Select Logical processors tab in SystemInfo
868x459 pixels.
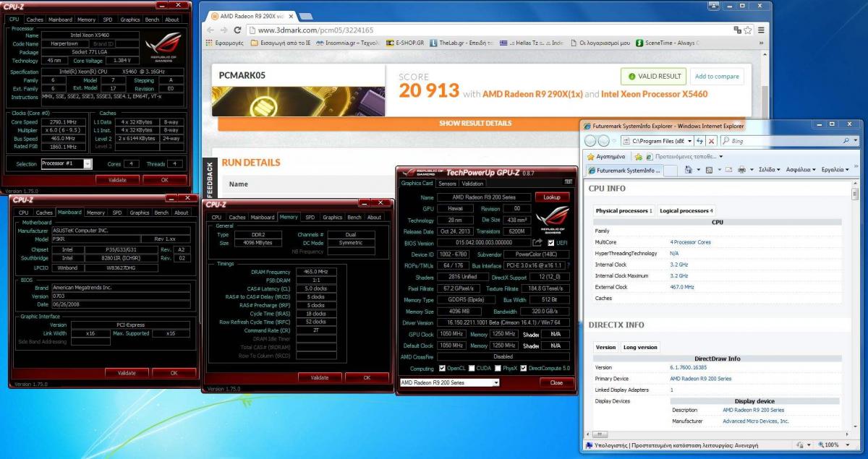[x=686, y=210]
